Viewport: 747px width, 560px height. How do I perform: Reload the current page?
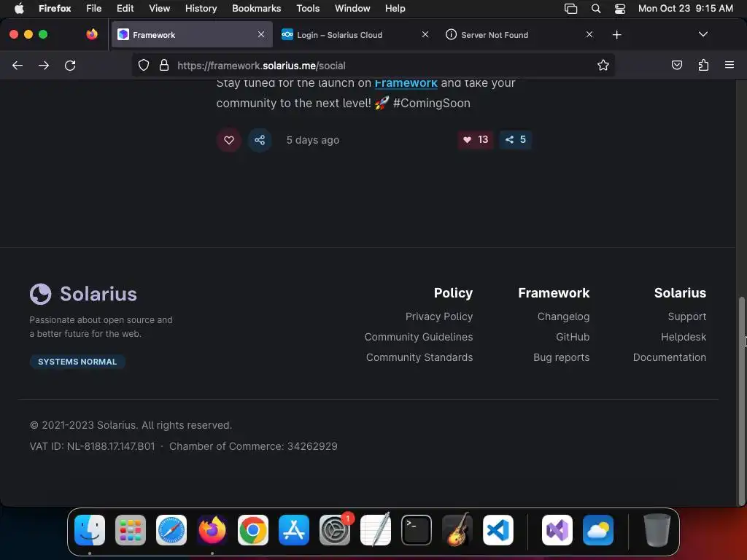point(70,65)
